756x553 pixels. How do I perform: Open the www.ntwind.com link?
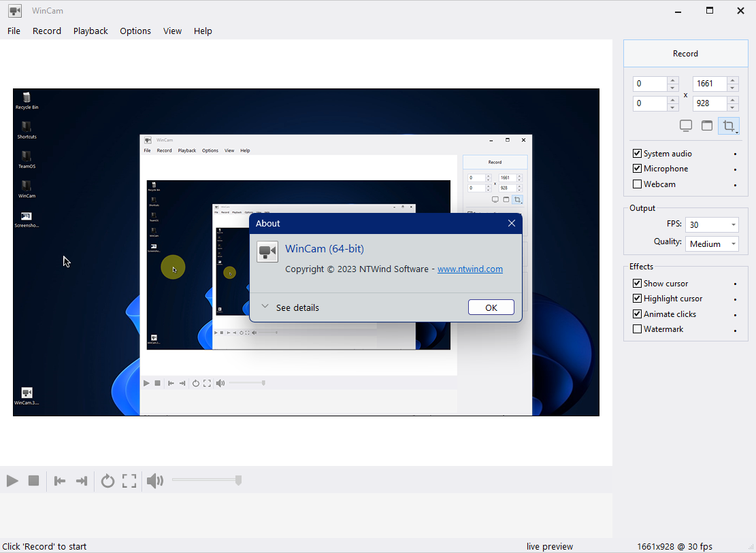(x=470, y=269)
